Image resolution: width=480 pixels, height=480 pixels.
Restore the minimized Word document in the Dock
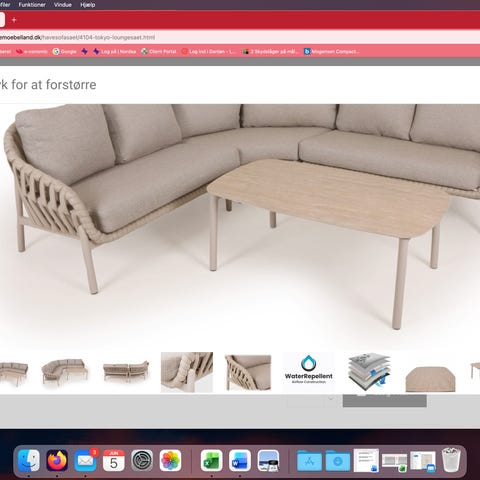pyautogui.click(x=366, y=460)
